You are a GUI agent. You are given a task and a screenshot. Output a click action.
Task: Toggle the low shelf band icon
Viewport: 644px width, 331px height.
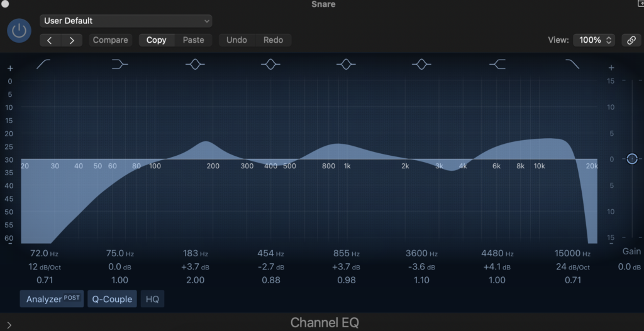coord(119,64)
